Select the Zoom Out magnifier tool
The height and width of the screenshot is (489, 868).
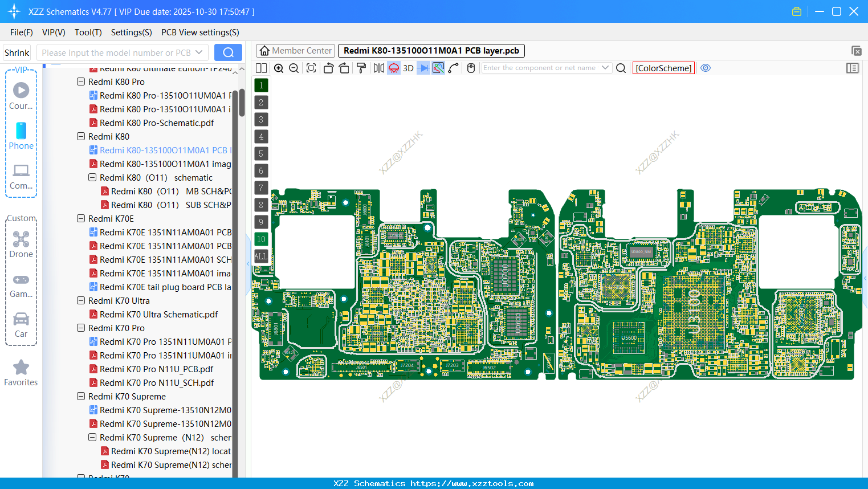pyautogui.click(x=293, y=68)
